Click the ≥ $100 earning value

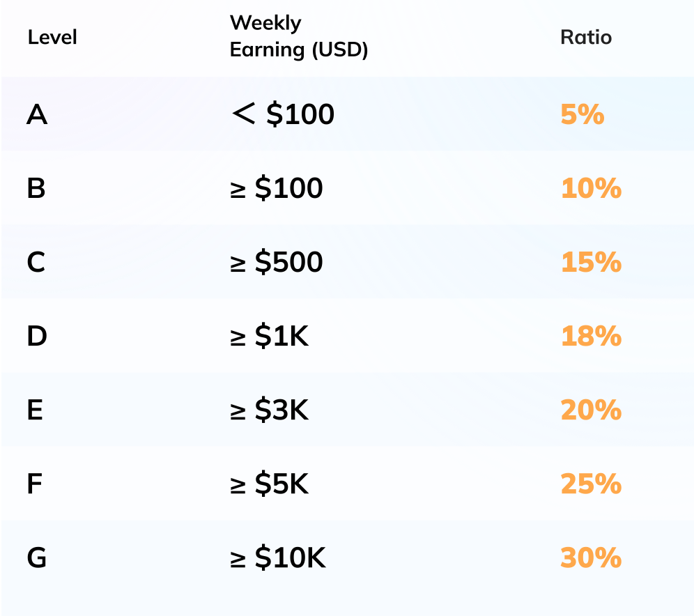pos(276,189)
